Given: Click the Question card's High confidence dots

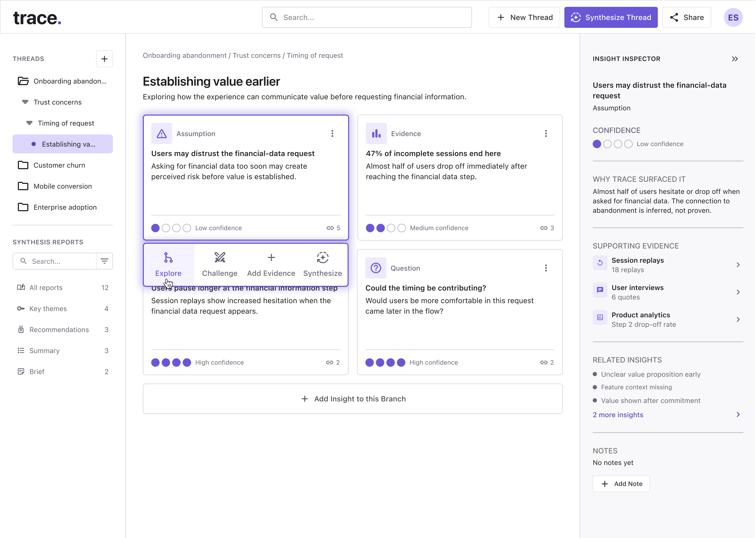Looking at the screenshot, I should click(x=385, y=363).
